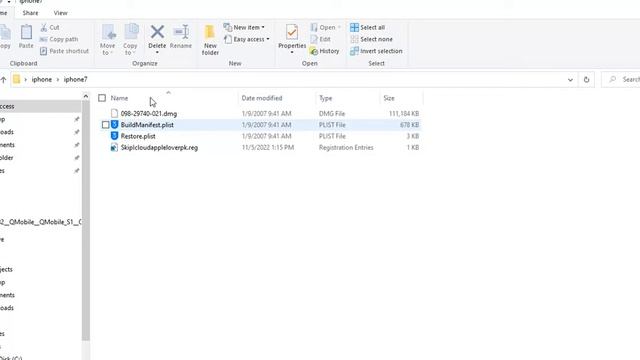Select the 098-29740-021.dmg file name
Image resolution: width=640 pixels, height=360 pixels.
point(149,113)
